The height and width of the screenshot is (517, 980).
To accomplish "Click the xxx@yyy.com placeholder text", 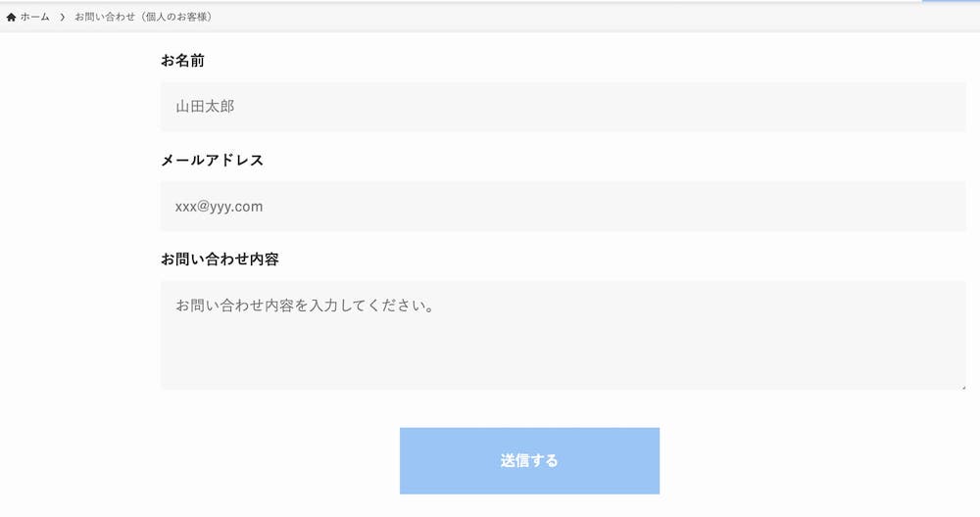I will click(x=219, y=207).
